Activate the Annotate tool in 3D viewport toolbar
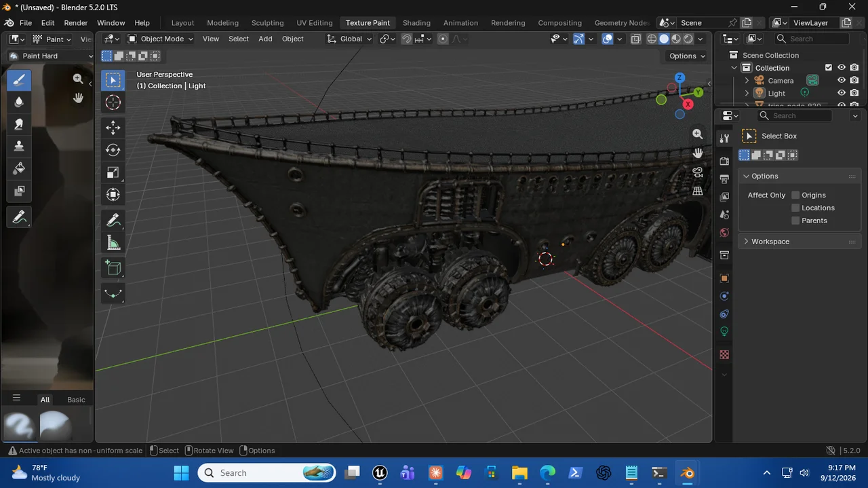 point(113,220)
